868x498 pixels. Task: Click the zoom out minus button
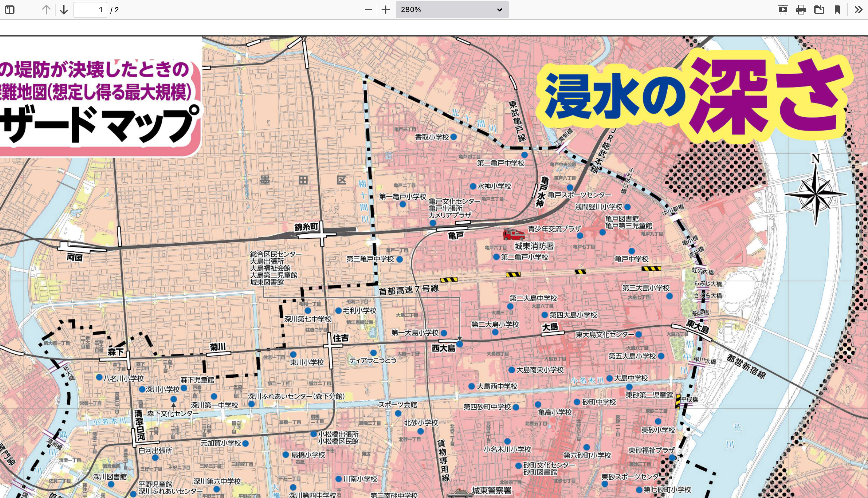[368, 10]
